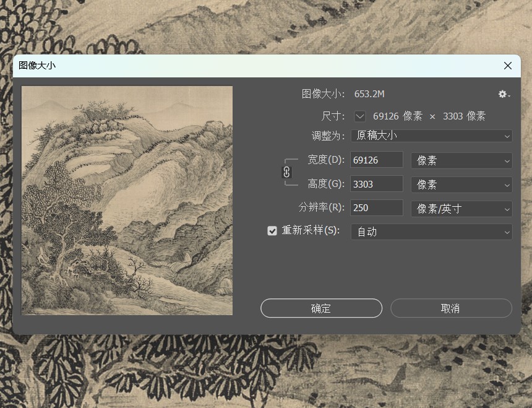
Task: Close the 图像大小 dialog
Action: 508,66
